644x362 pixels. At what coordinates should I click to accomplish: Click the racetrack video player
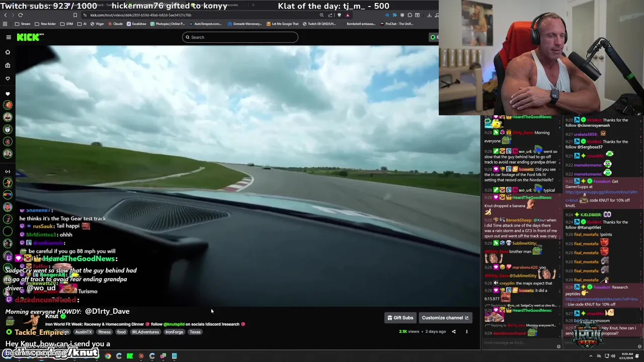point(248,176)
